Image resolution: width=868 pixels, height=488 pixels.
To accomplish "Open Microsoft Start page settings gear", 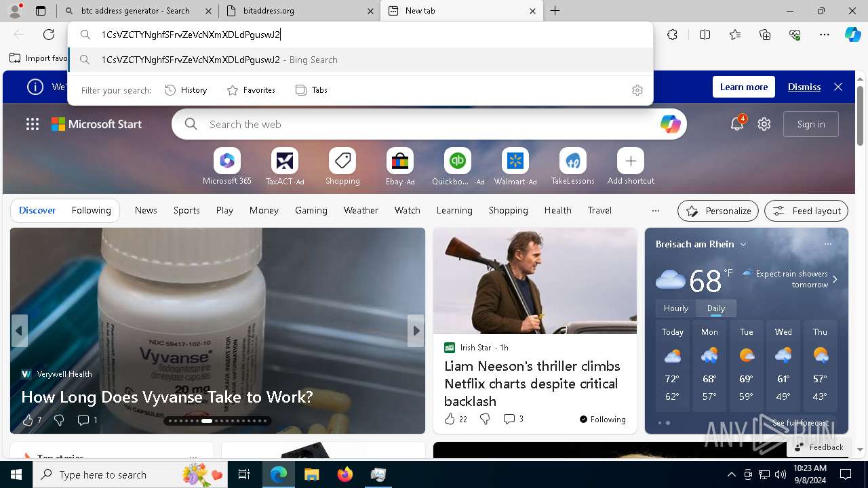I will (764, 124).
